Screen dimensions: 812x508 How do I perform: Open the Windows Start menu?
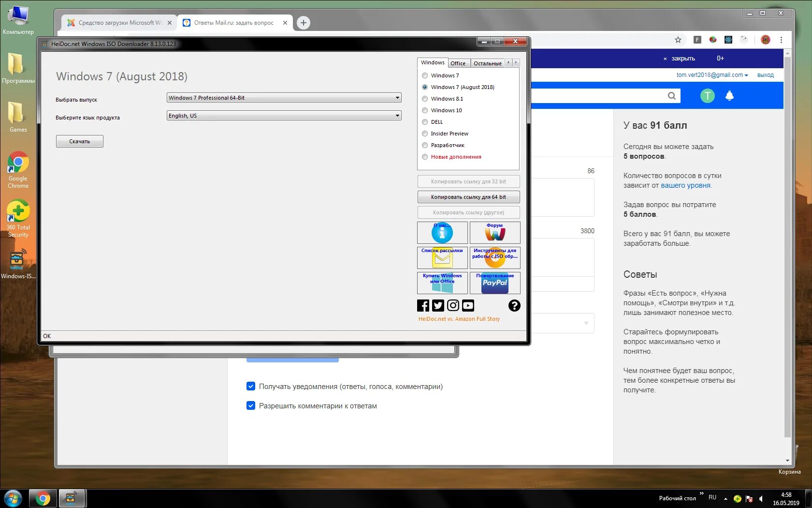(13, 498)
